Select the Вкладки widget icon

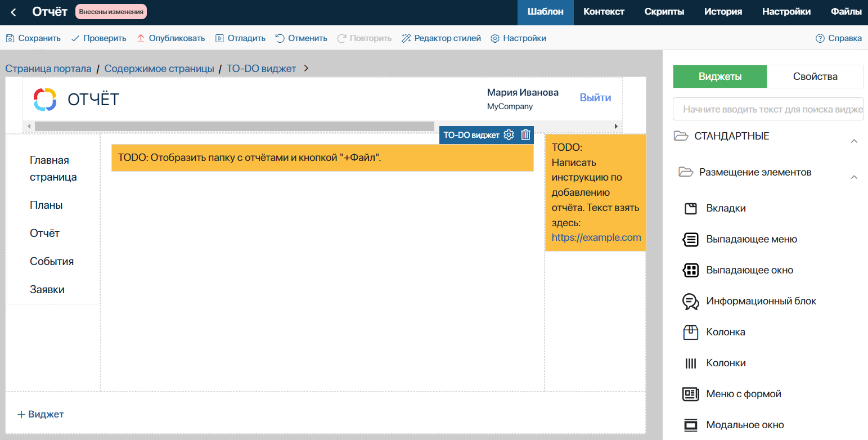[x=691, y=208]
